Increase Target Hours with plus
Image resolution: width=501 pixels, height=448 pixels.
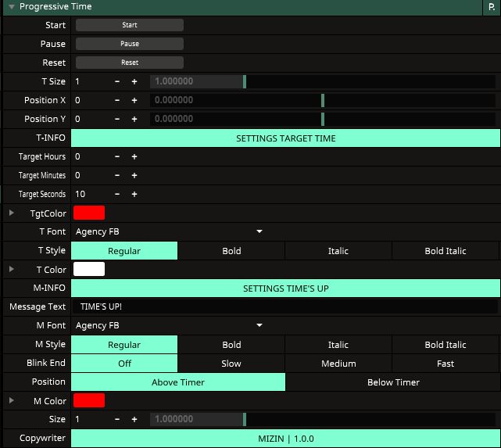click(134, 156)
